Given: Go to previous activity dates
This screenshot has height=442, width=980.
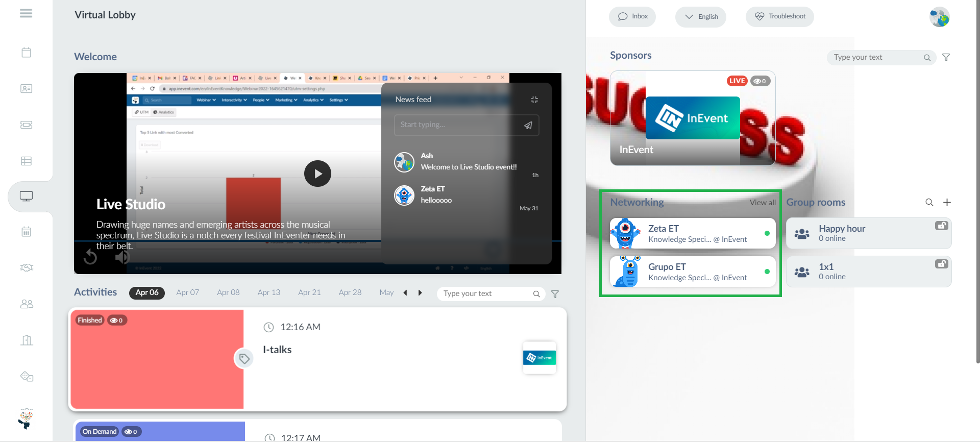Looking at the screenshot, I should (405, 293).
